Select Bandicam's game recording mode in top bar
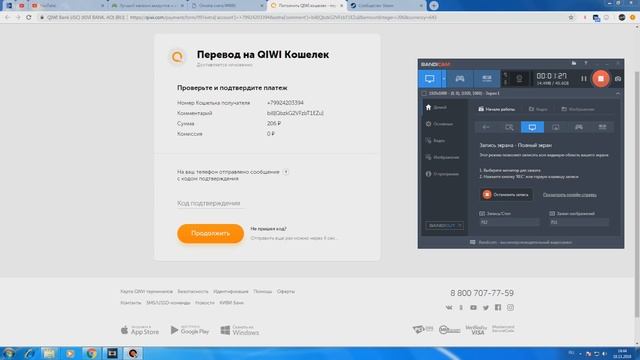Image resolution: width=640 pixels, height=360 pixels. [460, 78]
